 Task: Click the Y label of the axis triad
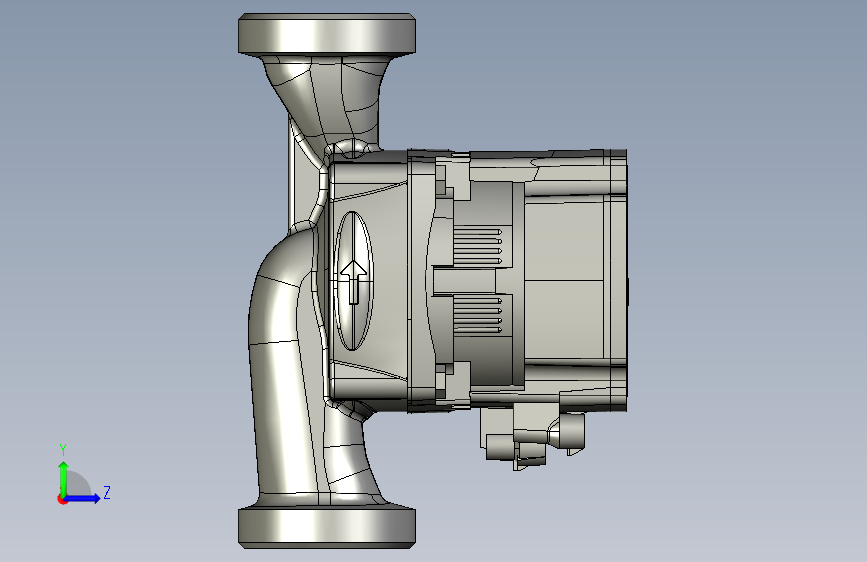pyautogui.click(x=63, y=449)
